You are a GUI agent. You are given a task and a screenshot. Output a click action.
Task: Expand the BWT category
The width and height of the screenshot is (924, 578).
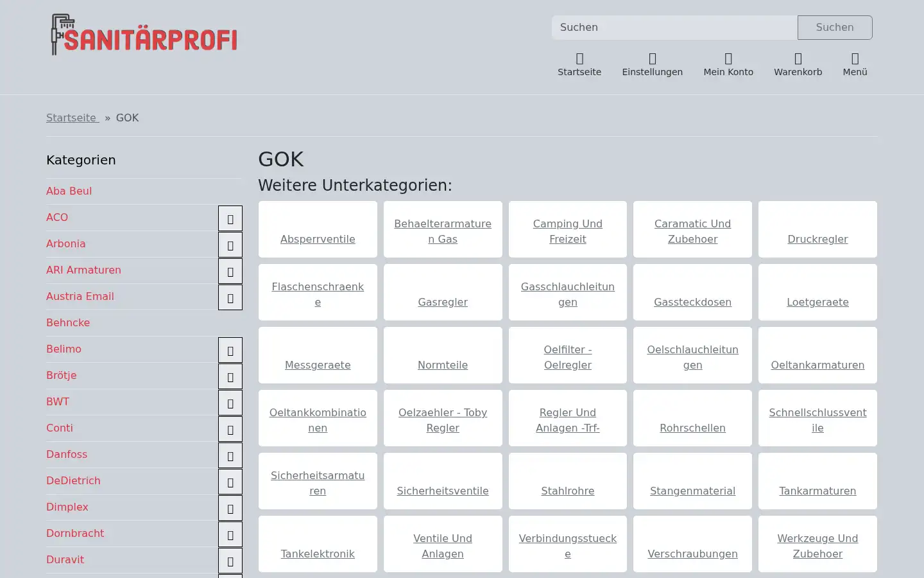point(230,403)
